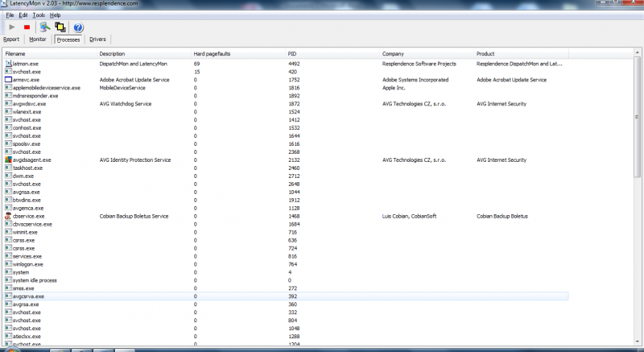Open the Edit menu
The height and width of the screenshot is (352, 644).
[x=23, y=15]
